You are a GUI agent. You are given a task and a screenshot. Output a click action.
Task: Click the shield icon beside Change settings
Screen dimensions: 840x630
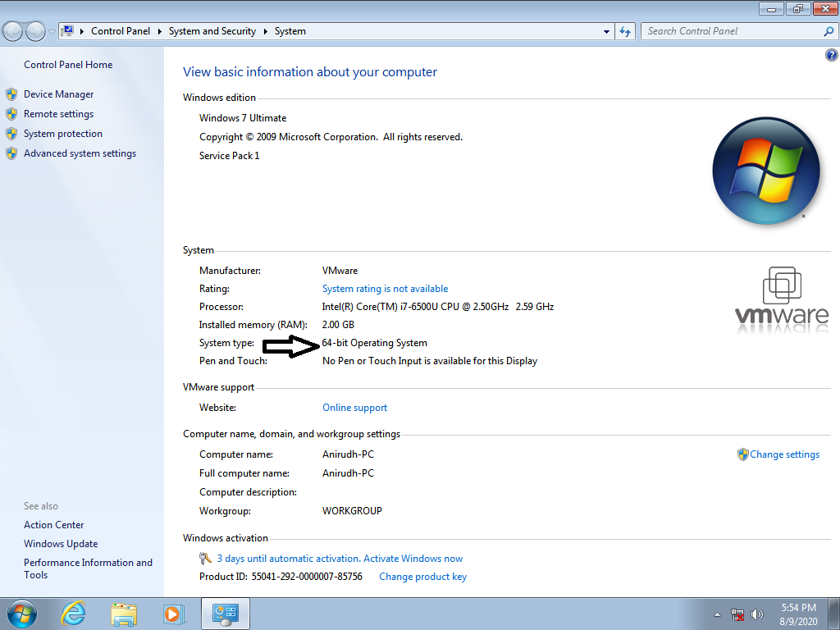(742, 454)
